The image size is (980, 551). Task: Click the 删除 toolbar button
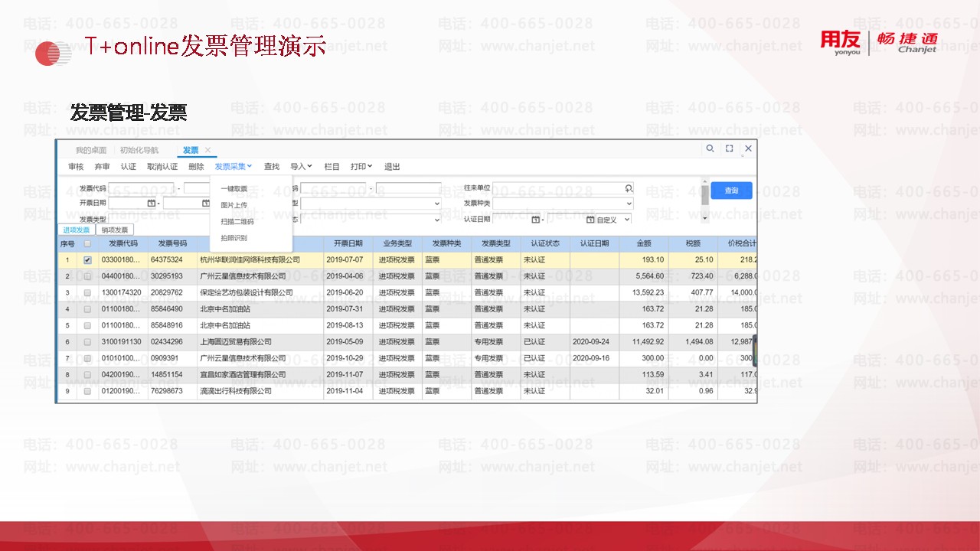[x=196, y=166]
